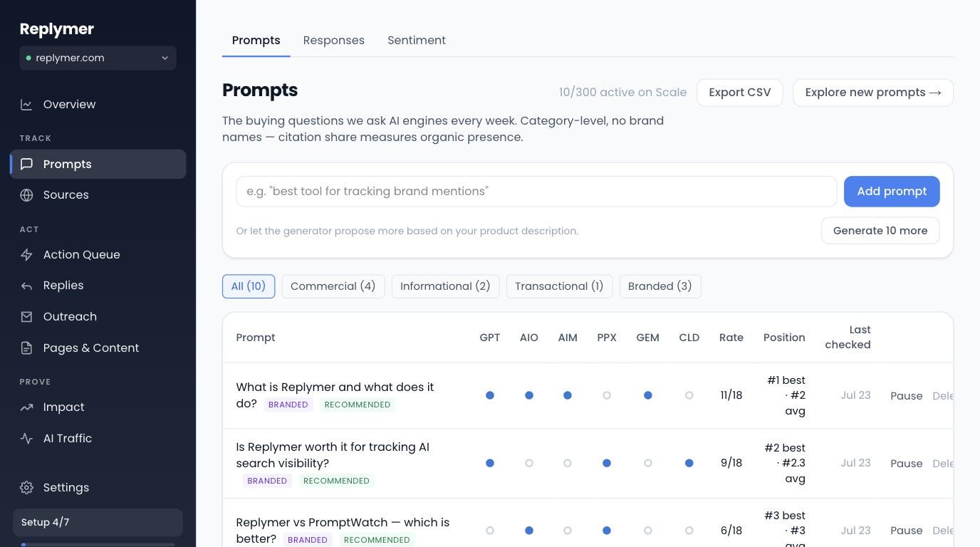Switch to the Responses tab
This screenshot has height=547, width=980.
(x=333, y=41)
